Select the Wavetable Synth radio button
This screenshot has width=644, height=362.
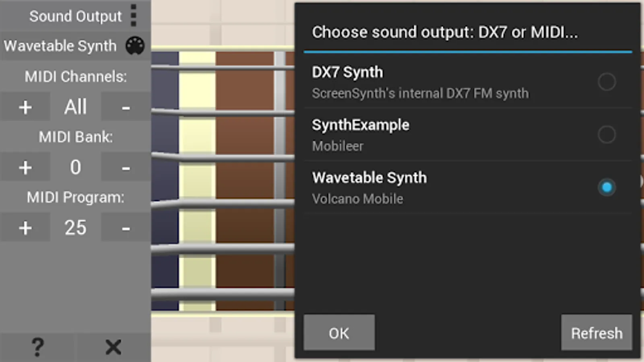pyautogui.click(x=607, y=187)
